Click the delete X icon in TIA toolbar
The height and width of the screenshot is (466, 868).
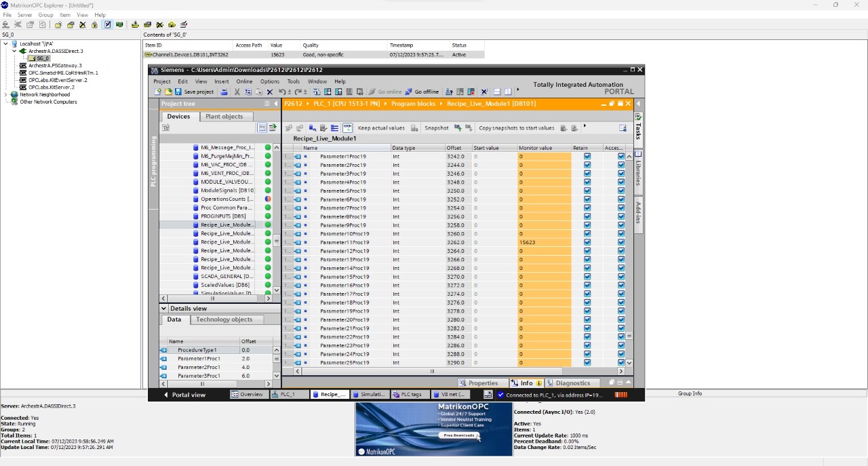click(269, 92)
